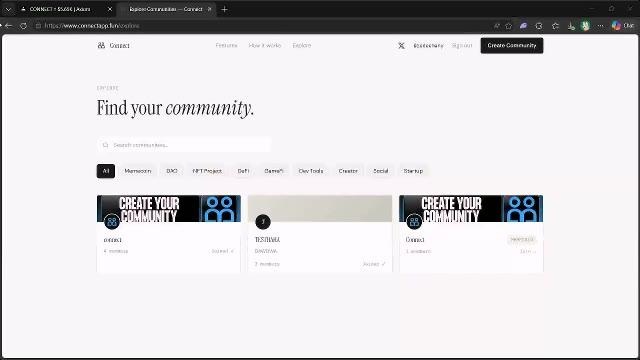Viewport: 640px width, 360px height.
Task: Click Join on the badged Connect card
Action: 528,251
